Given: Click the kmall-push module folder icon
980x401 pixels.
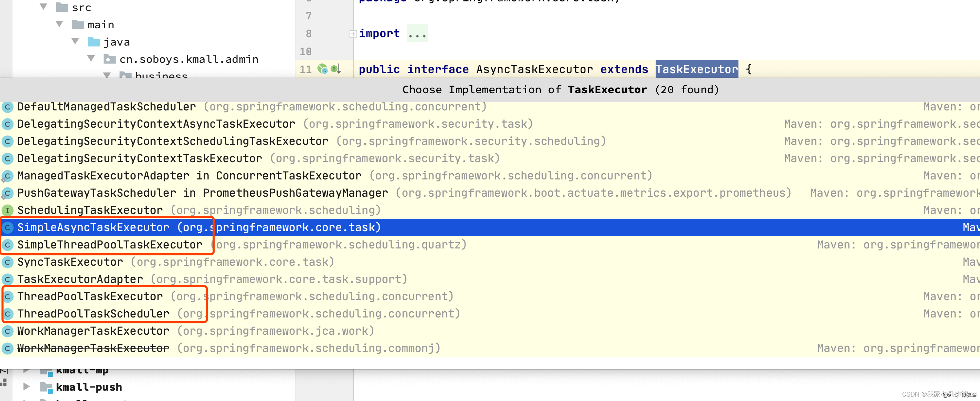Looking at the screenshot, I should 47,387.
